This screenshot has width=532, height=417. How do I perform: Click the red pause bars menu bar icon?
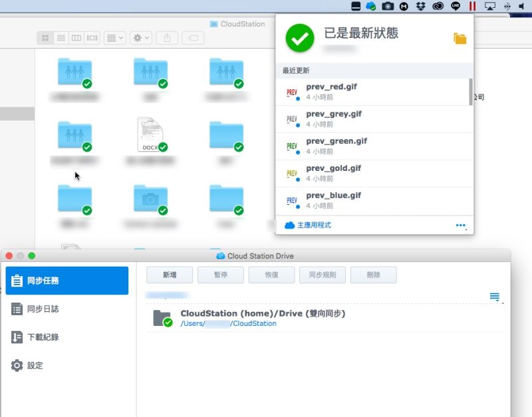pyautogui.click(x=472, y=6)
